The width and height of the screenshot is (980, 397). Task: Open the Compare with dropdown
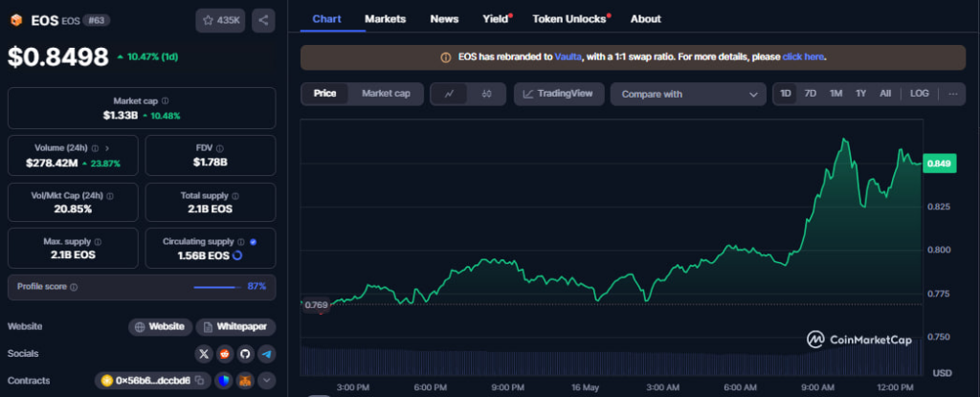coord(688,94)
